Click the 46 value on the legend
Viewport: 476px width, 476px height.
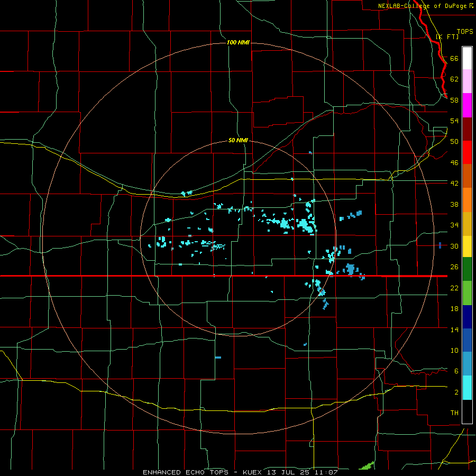[454, 162]
